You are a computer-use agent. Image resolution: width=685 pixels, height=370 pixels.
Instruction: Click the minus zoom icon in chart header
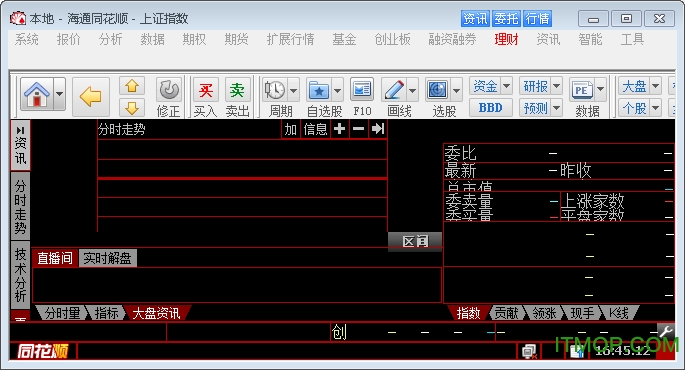tap(358, 129)
